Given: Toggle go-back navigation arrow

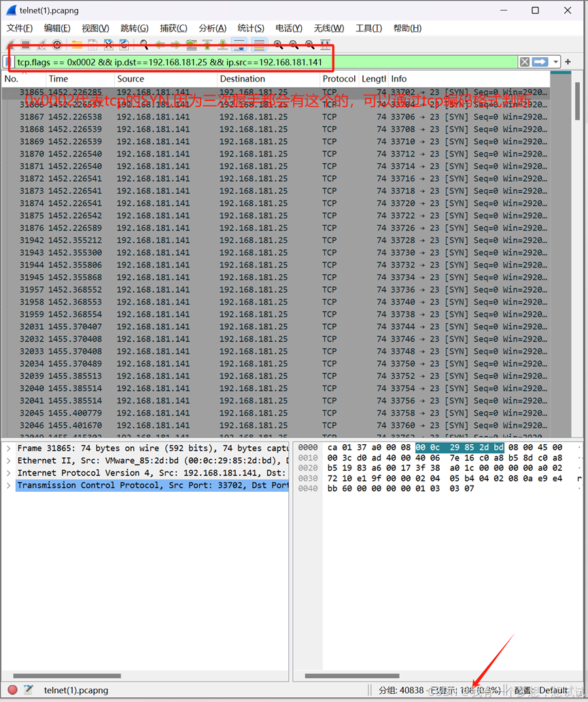Looking at the screenshot, I should (159, 45).
